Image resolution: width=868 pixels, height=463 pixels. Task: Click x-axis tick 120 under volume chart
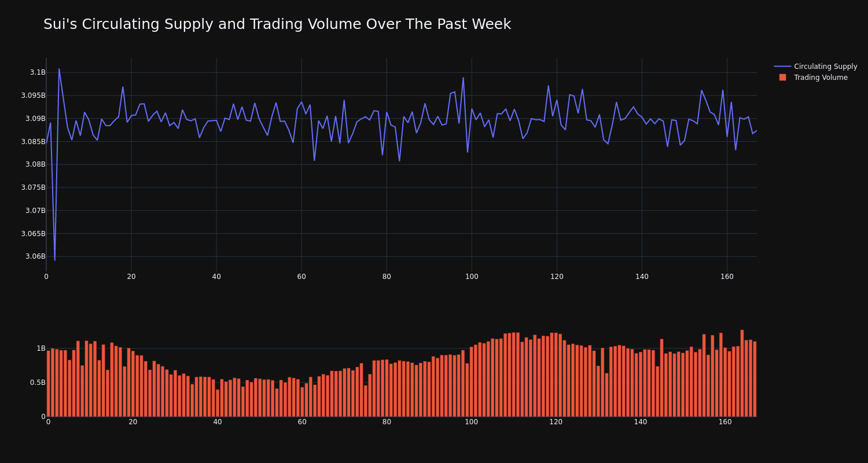click(556, 422)
